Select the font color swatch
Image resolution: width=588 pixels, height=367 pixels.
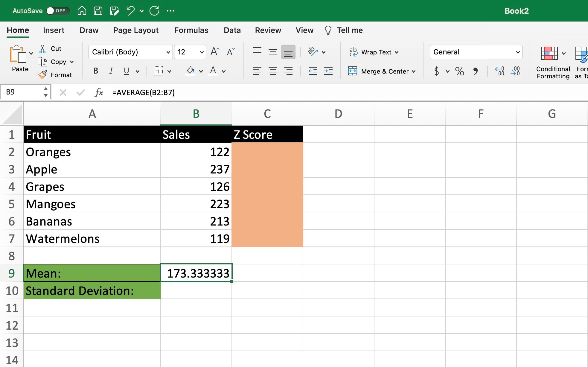pyautogui.click(x=213, y=74)
